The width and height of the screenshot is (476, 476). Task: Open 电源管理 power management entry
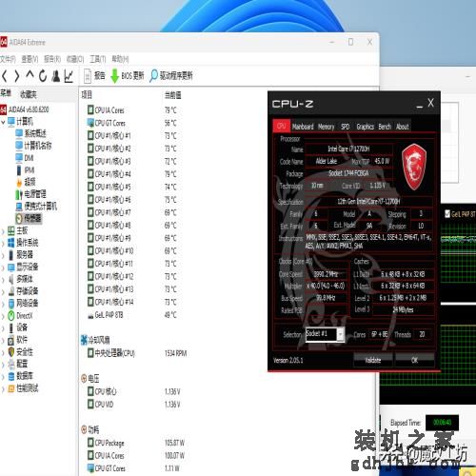pyautogui.click(x=31, y=194)
